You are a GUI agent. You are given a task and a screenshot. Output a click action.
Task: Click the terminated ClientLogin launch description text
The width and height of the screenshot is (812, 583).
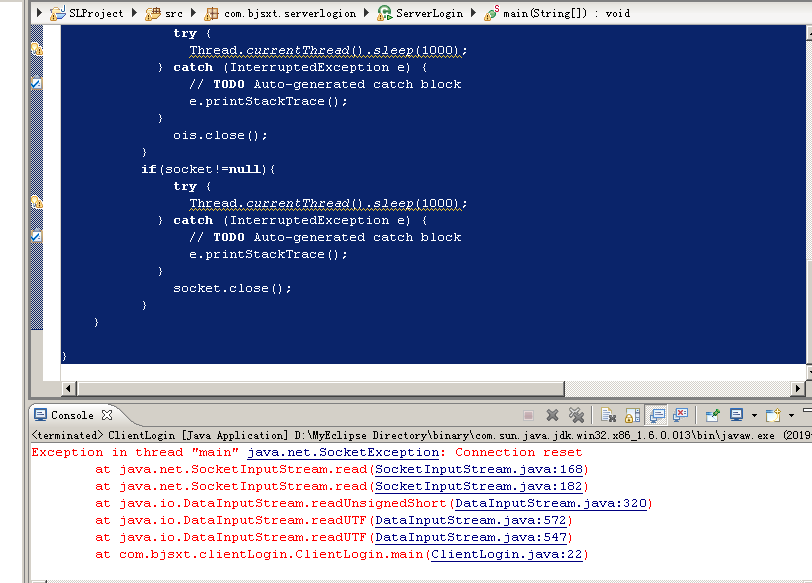pos(420,435)
